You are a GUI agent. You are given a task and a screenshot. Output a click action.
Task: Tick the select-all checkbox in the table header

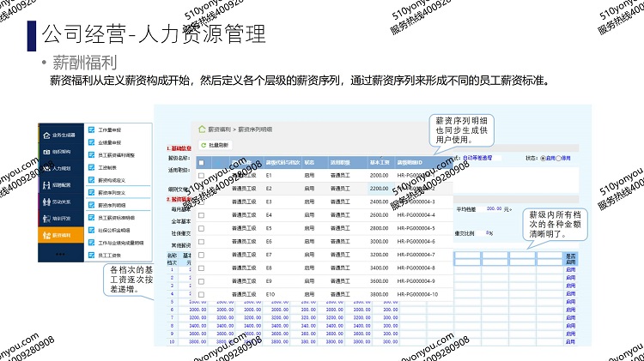click(x=202, y=161)
